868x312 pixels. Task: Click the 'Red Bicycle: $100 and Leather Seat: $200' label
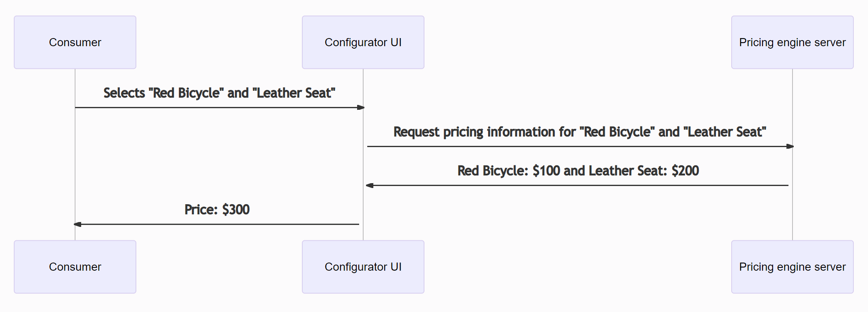(x=578, y=171)
